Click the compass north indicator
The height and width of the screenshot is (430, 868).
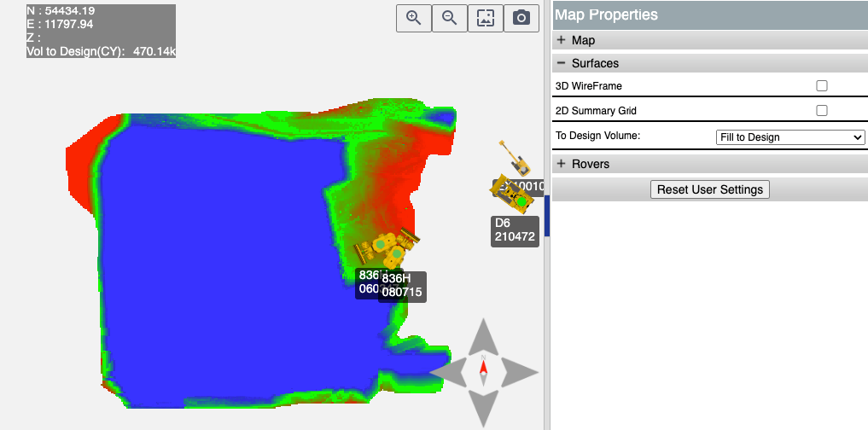[x=483, y=369]
